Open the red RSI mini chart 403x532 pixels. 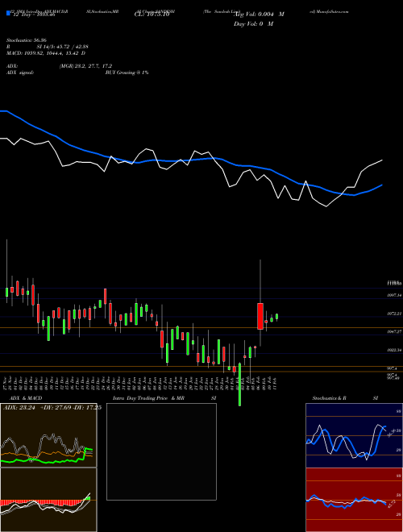coord(354,500)
